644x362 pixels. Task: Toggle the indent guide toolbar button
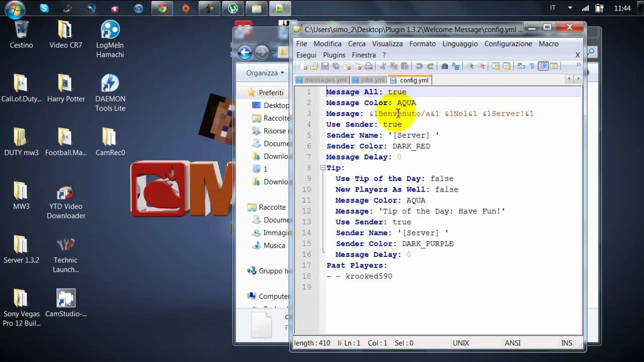point(543,66)
